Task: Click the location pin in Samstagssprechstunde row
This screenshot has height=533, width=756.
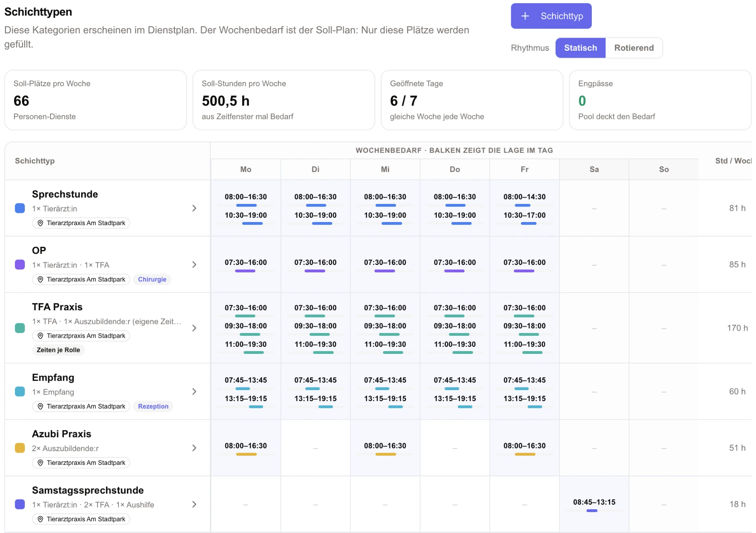Action: (x=40, y=519)
